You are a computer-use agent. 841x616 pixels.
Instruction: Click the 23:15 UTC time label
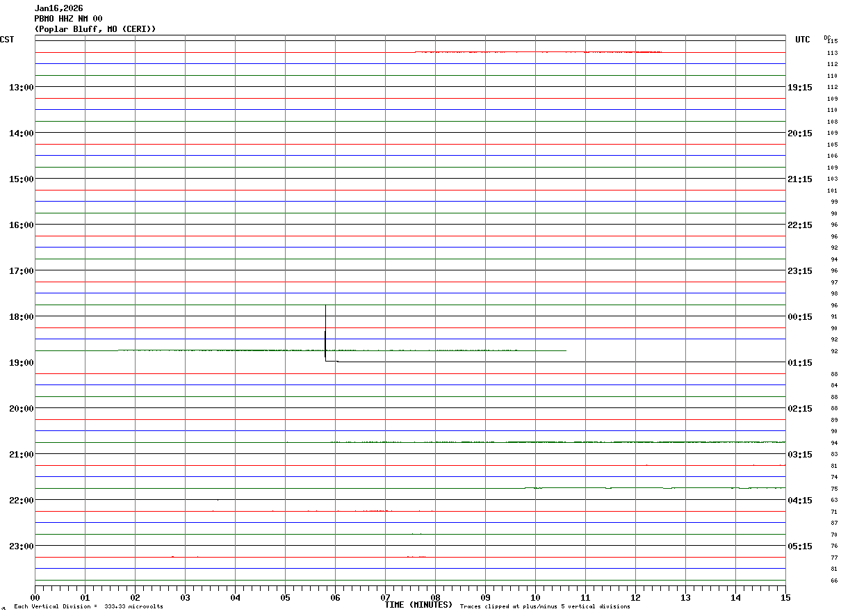(800, 270)
